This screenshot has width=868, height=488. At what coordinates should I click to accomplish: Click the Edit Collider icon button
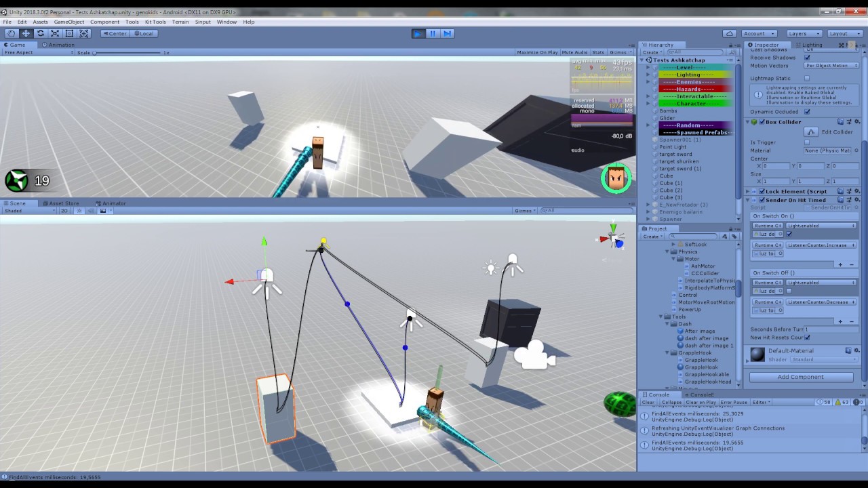point(811,131)
